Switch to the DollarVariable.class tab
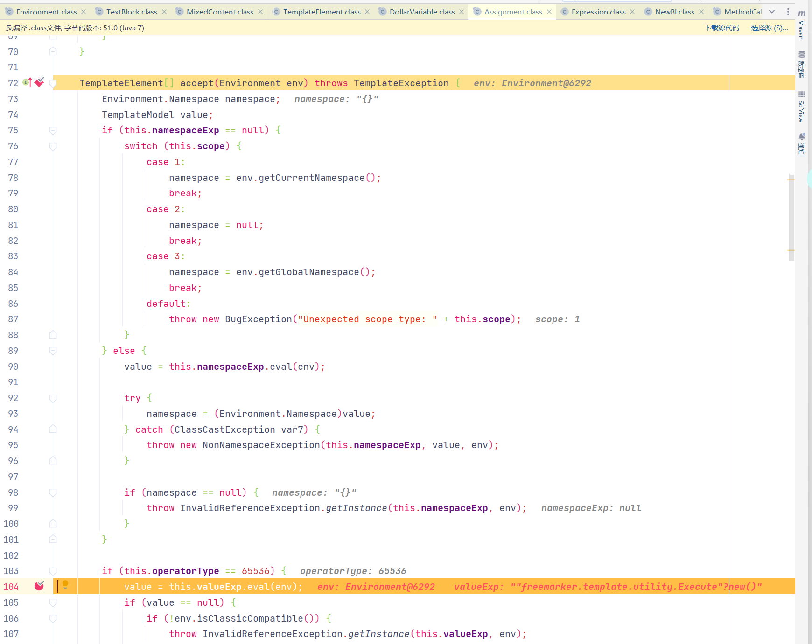812x644 pixels. tap(422, 12)
